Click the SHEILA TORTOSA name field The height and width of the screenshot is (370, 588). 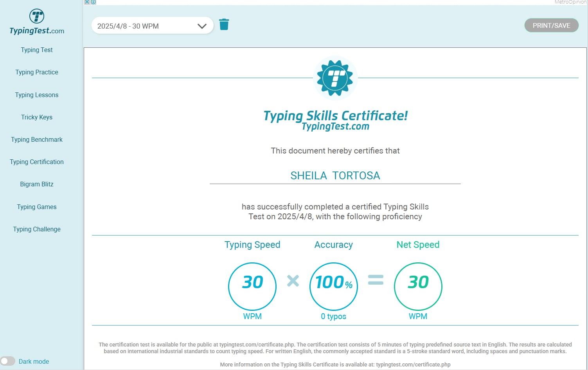335,175
